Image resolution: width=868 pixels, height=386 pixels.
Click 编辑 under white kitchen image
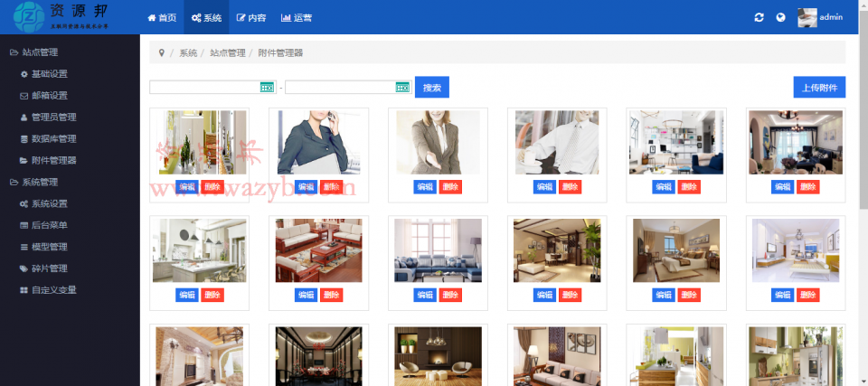[x=187, y=296]
